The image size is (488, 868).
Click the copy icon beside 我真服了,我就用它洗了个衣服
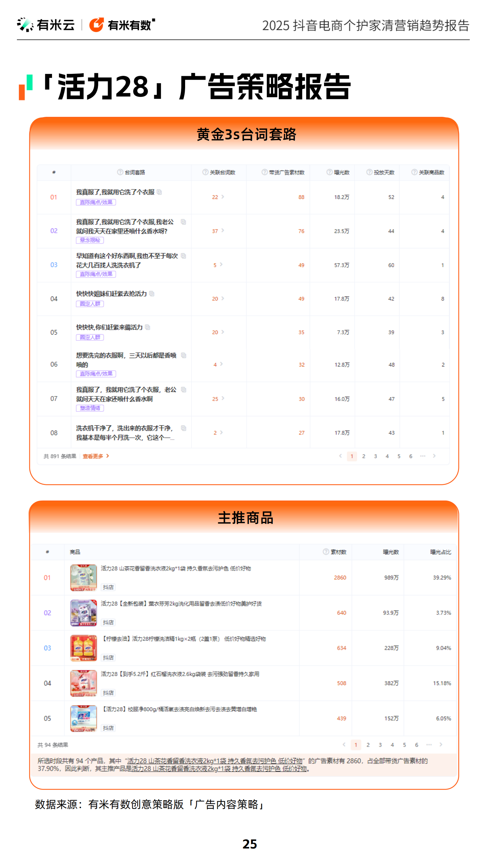click(159, 192)
